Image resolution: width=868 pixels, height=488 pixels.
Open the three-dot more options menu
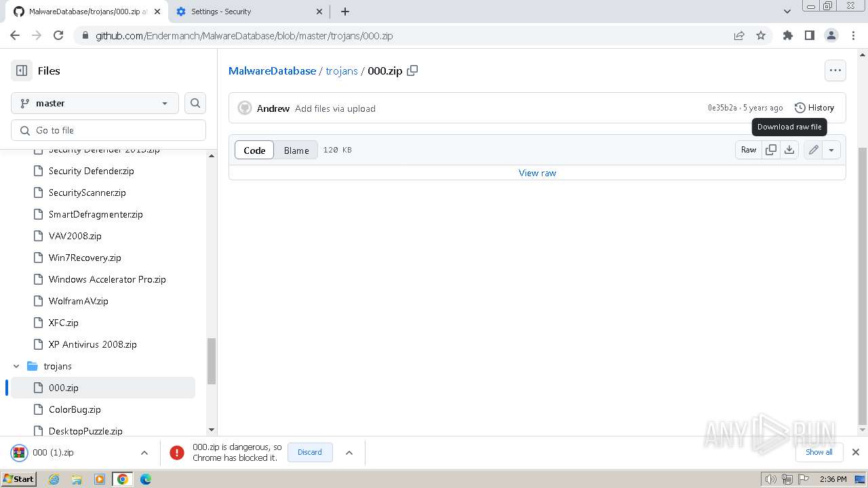[x=835, y=70]
